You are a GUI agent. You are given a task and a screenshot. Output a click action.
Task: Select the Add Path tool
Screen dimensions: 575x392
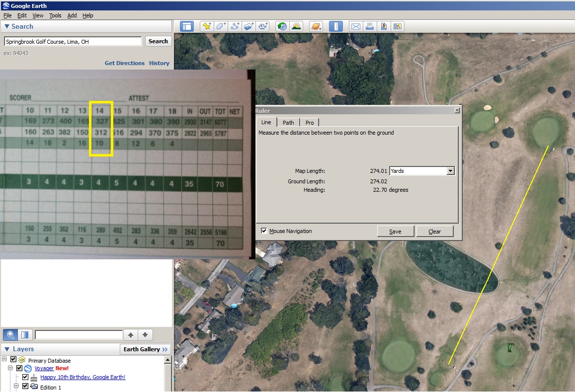(x=235, y=26)
